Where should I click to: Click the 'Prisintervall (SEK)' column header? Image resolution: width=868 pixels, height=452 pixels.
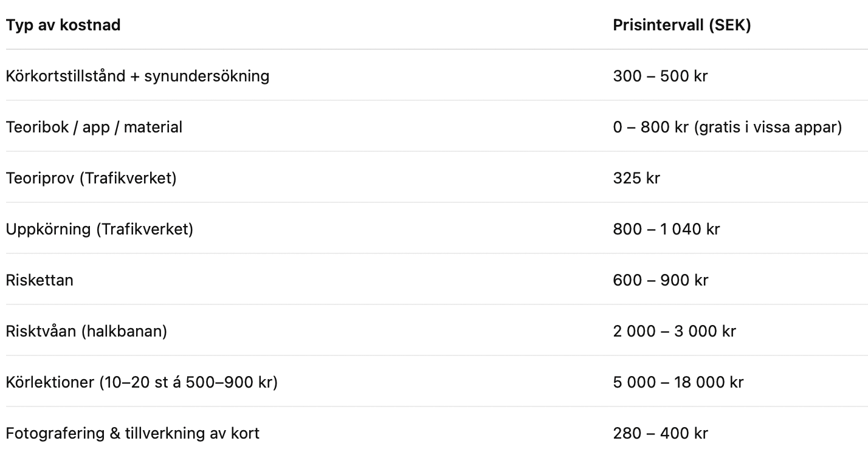tap(682, 26)
